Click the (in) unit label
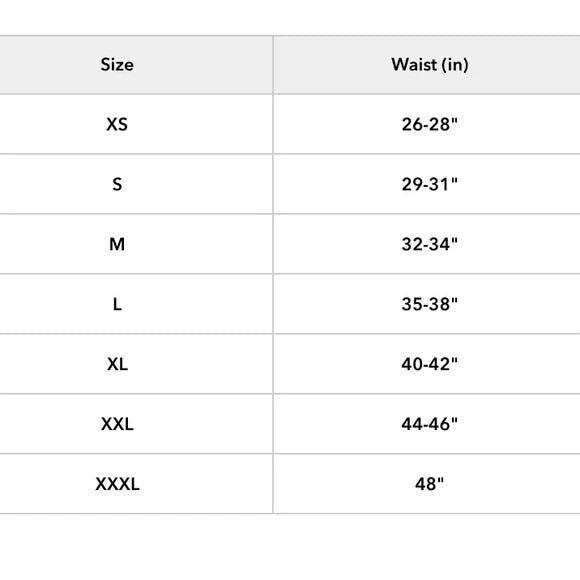 (455, 65)
